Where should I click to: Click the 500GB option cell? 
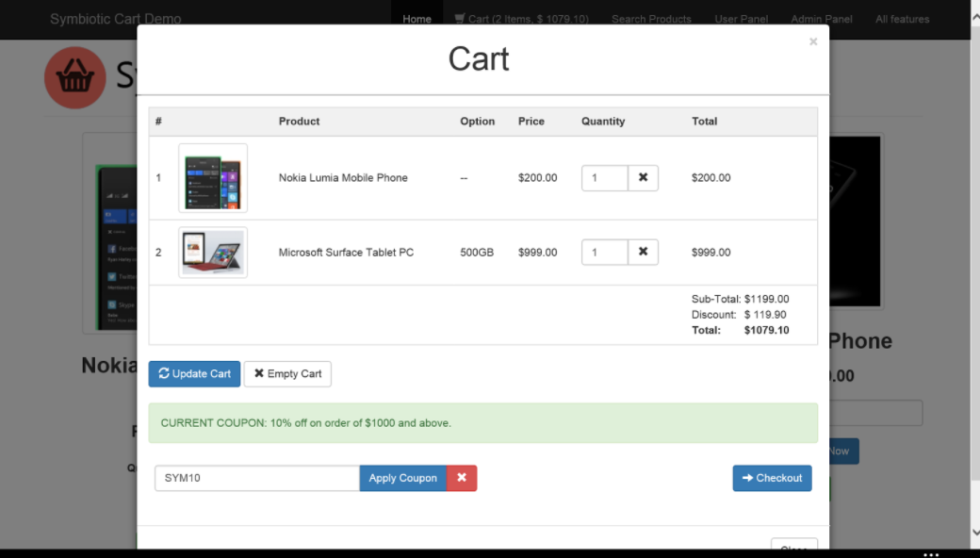(477, 253)
